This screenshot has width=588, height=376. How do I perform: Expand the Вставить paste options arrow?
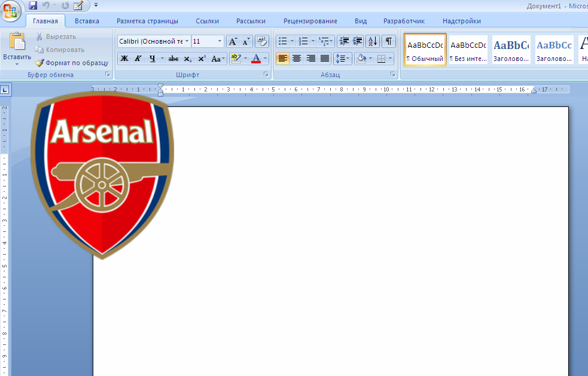coord(17,65)
